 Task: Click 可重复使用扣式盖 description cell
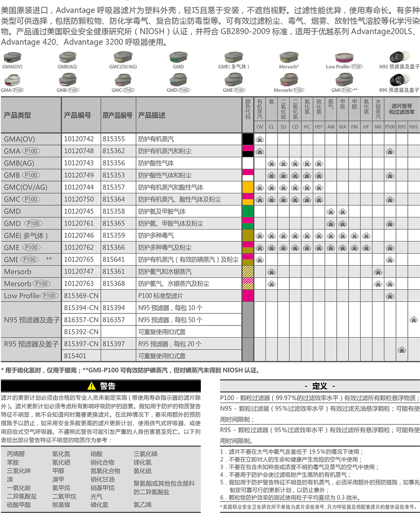(x=162, y=356)
